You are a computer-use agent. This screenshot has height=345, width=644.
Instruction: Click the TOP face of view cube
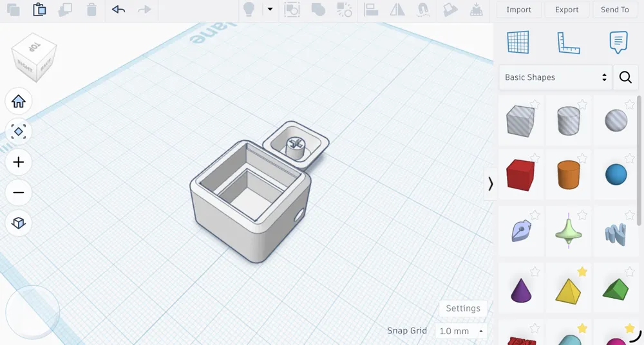point(35,46)
